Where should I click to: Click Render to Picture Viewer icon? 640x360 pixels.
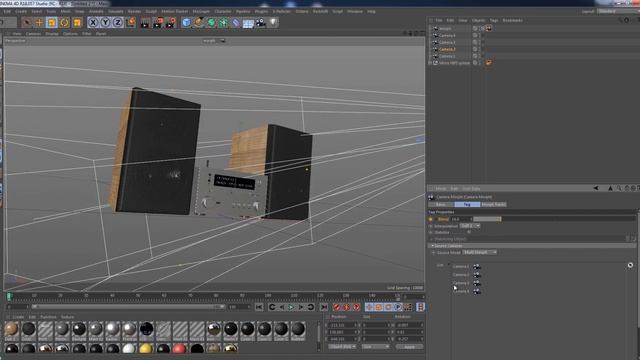tap(158, 22)
